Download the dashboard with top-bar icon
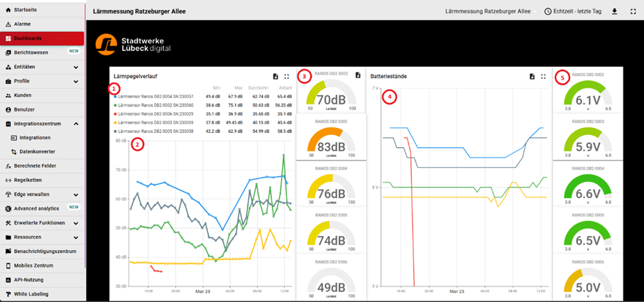Viewport: 644px width, 302px height. coord(614,11)
